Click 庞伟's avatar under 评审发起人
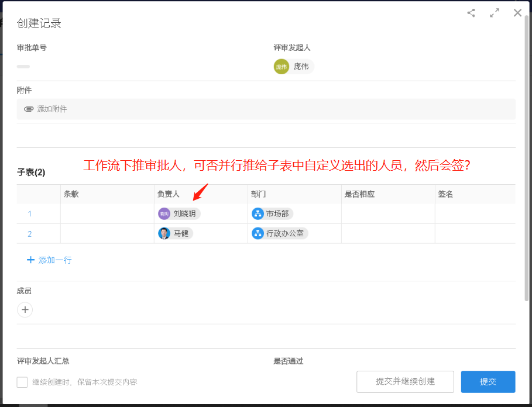The image size is (532, 407). coord(281,67)
